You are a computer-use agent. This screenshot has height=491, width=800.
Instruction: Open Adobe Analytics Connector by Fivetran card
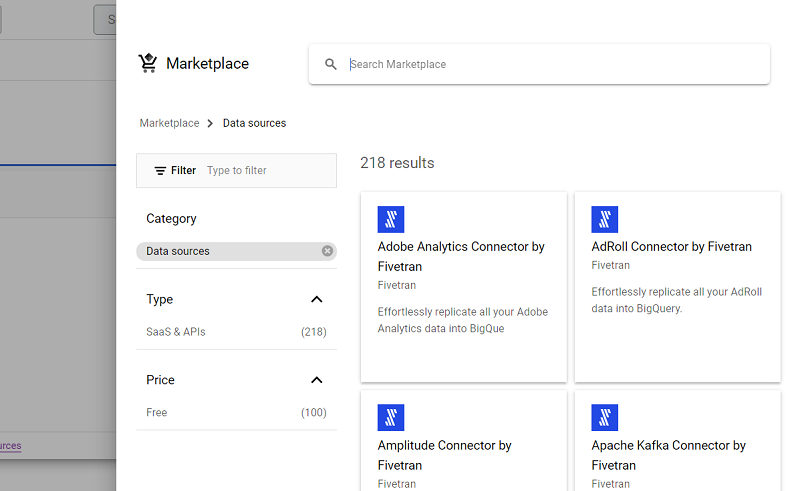pos(463,287)
